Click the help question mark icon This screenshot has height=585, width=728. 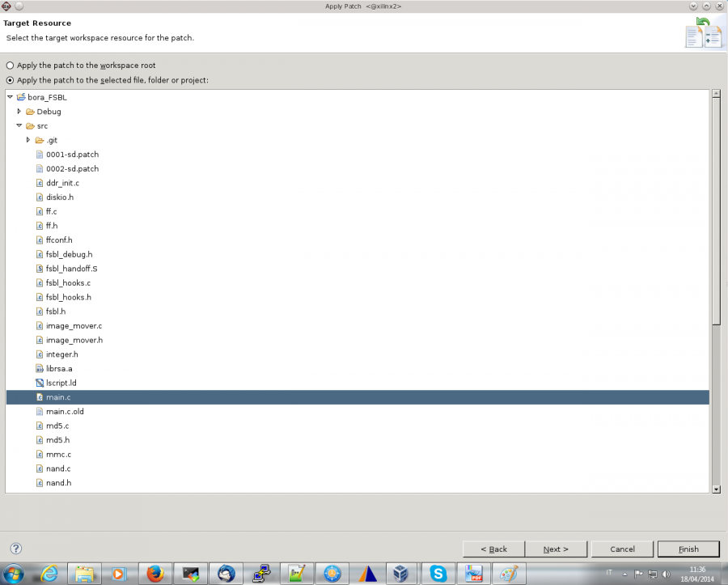(15, 548)
